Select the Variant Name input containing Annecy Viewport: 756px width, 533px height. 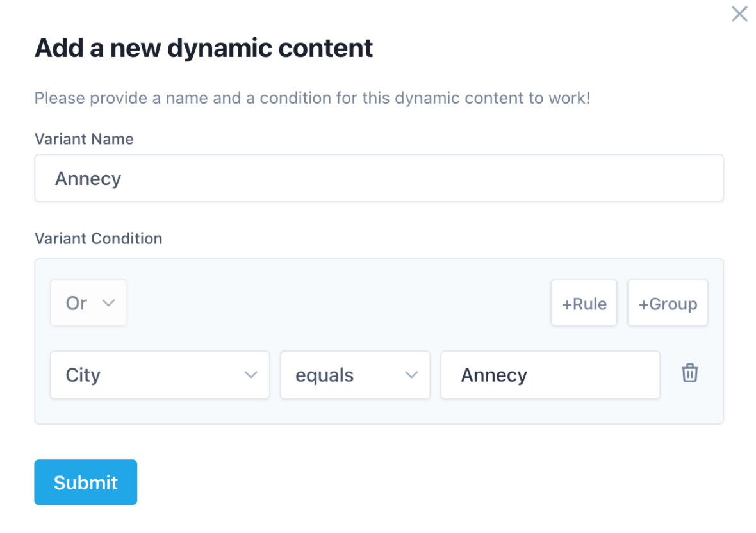pos(378,177)
